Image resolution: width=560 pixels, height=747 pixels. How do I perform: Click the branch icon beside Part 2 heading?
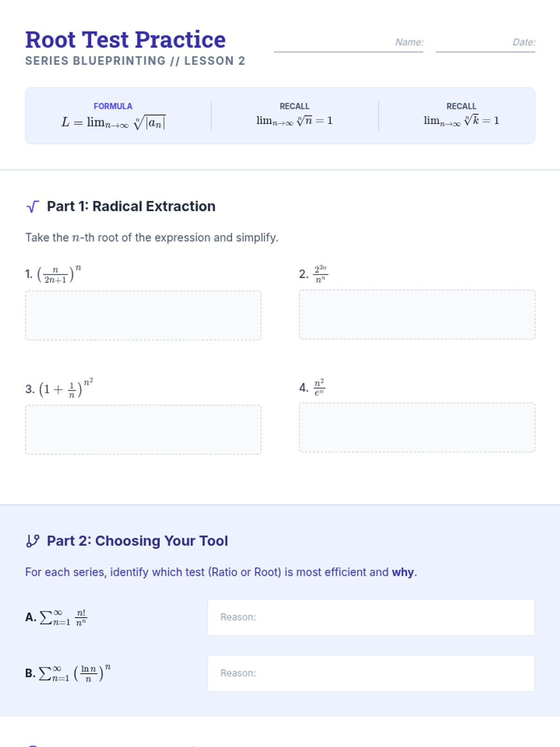tap(32, 541)
